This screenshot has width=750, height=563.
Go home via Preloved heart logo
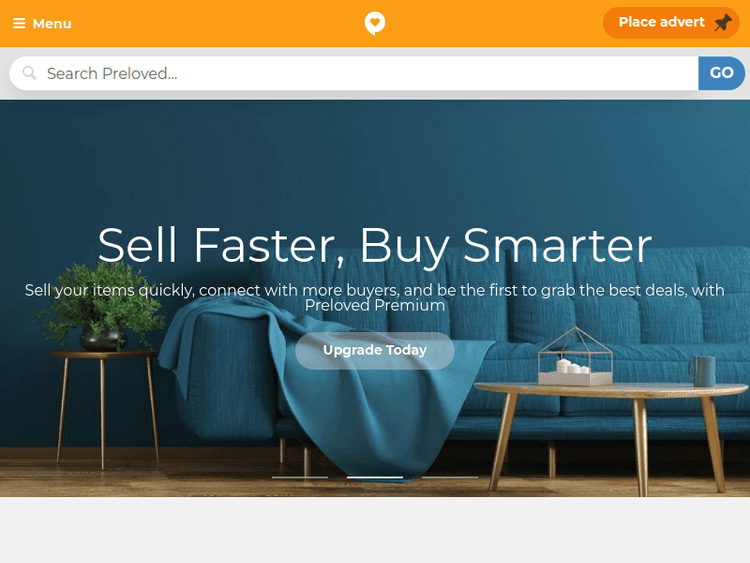click(375, 23)
